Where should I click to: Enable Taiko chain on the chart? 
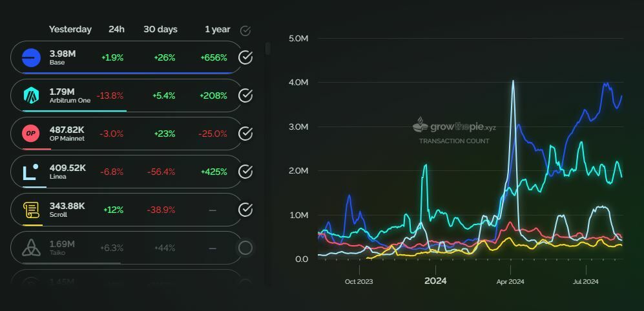[x=245, y=248]
